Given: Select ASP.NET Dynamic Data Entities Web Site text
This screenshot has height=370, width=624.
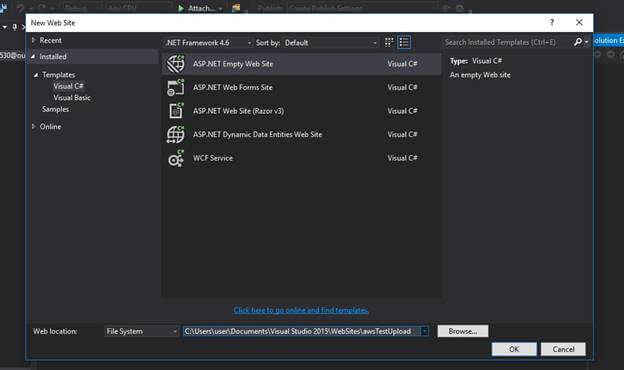Looking at the screenshot, I should point(257,134).
